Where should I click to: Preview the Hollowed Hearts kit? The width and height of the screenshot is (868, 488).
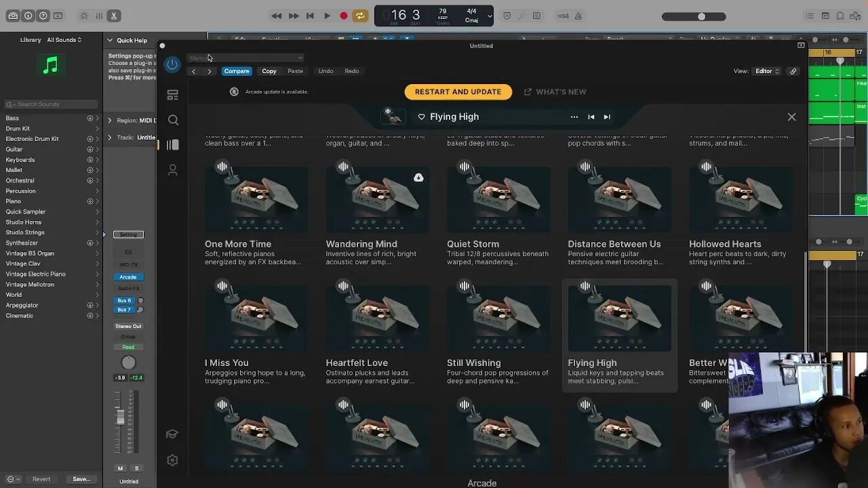point(707,166)
